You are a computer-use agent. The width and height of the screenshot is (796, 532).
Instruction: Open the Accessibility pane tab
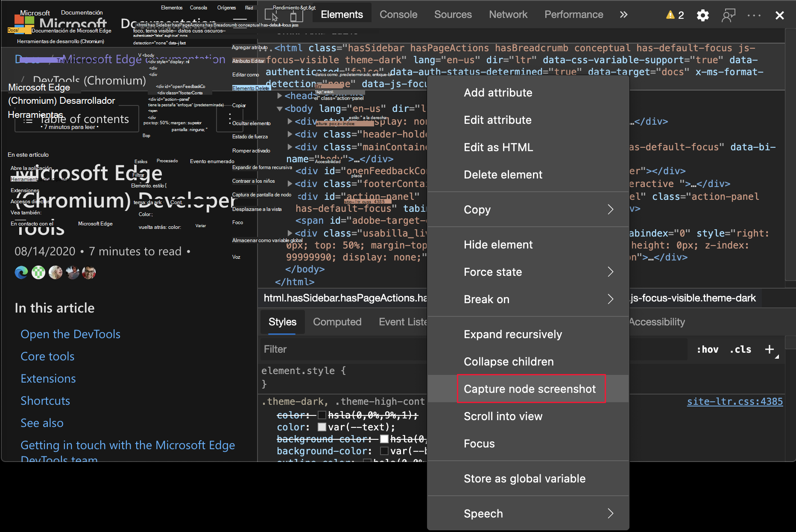pyautogui.click(x=657, y=322)
